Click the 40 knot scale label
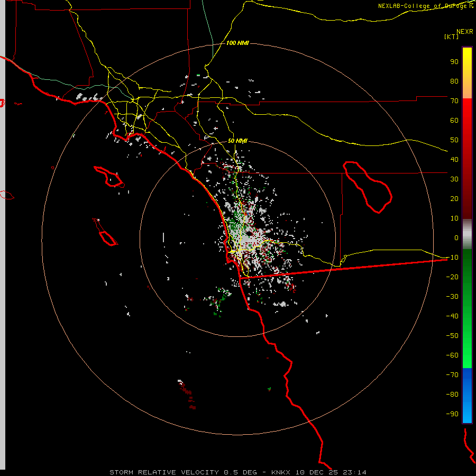 point(454,159)
